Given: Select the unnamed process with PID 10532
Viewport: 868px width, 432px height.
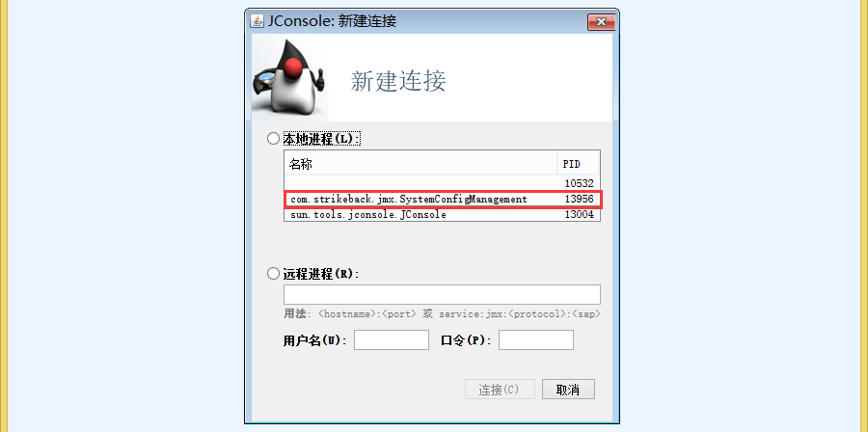Looking at the screenshot, I should click(443, 182).
